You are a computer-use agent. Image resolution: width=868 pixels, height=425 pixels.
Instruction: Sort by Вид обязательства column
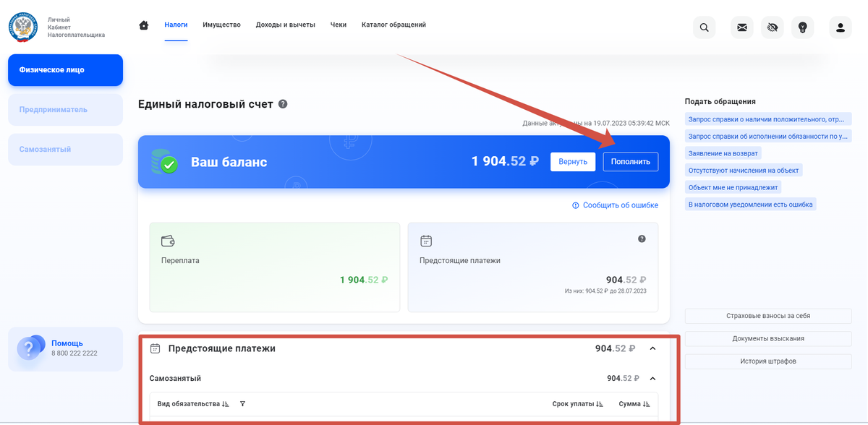click(x=192, y=404)
